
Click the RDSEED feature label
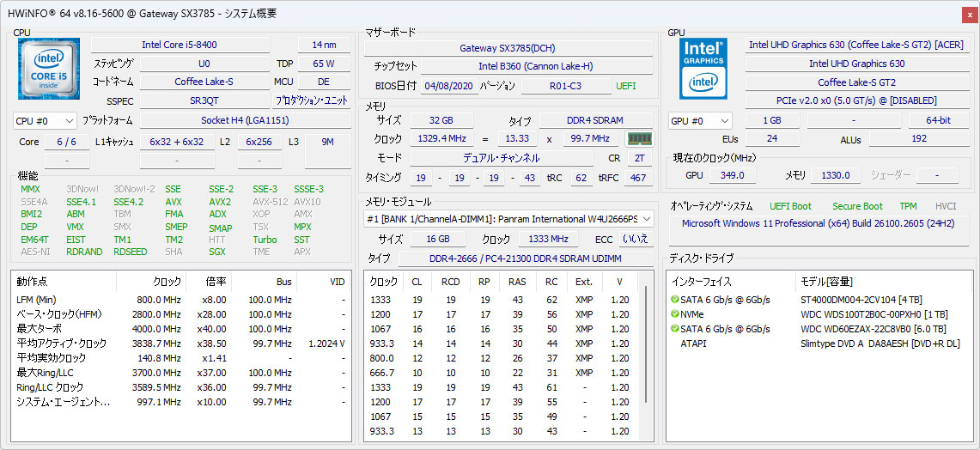[131, 252]
